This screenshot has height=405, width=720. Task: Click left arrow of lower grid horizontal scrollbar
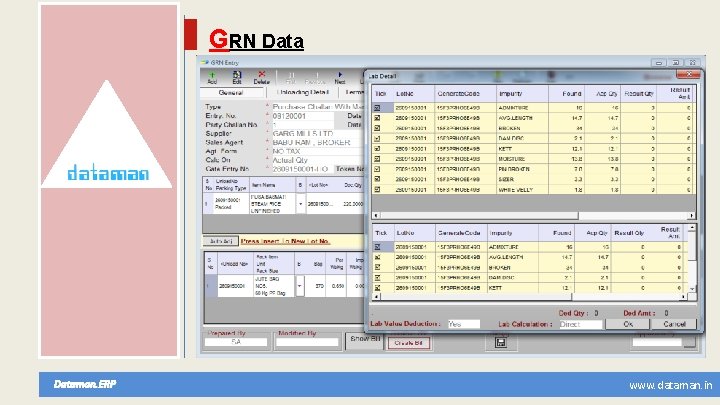click(x=377, y=297)
